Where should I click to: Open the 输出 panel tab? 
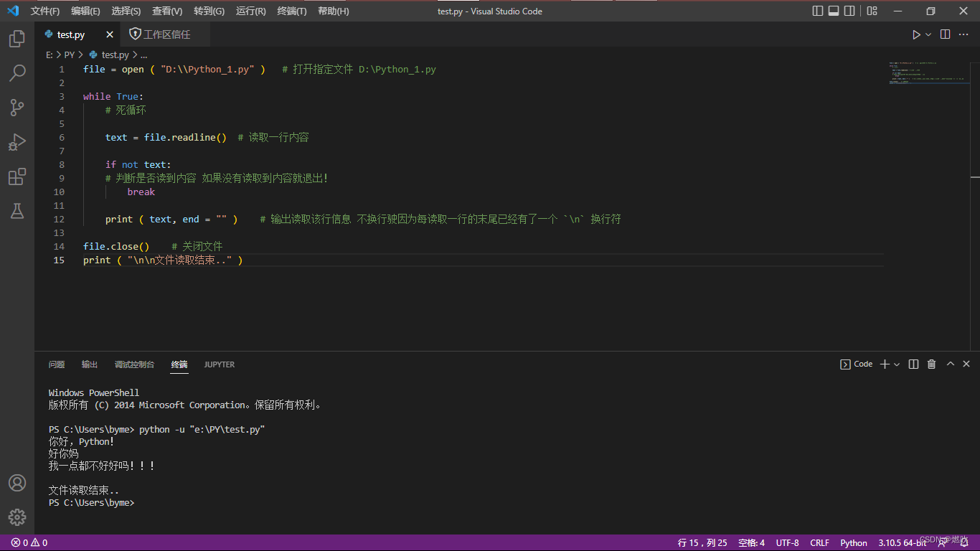(90, 364)
